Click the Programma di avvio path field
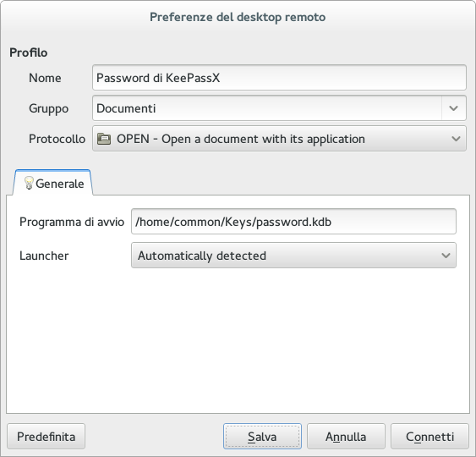476x457 pixels. click(293, 222)
